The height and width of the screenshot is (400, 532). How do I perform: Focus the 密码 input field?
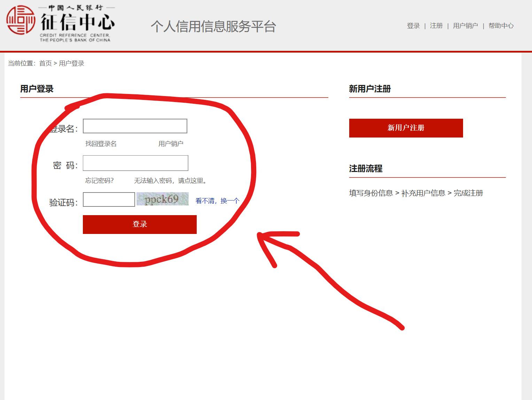tap(135, 163)
